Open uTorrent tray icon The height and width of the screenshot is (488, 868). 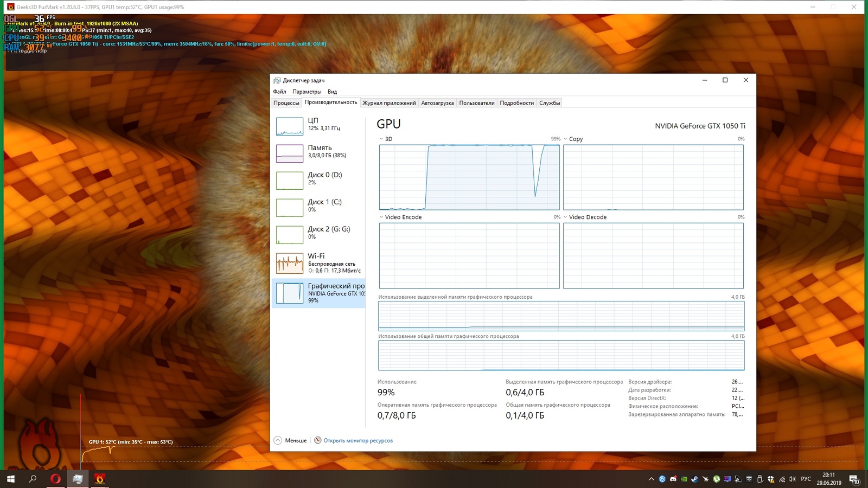(717, 479)
